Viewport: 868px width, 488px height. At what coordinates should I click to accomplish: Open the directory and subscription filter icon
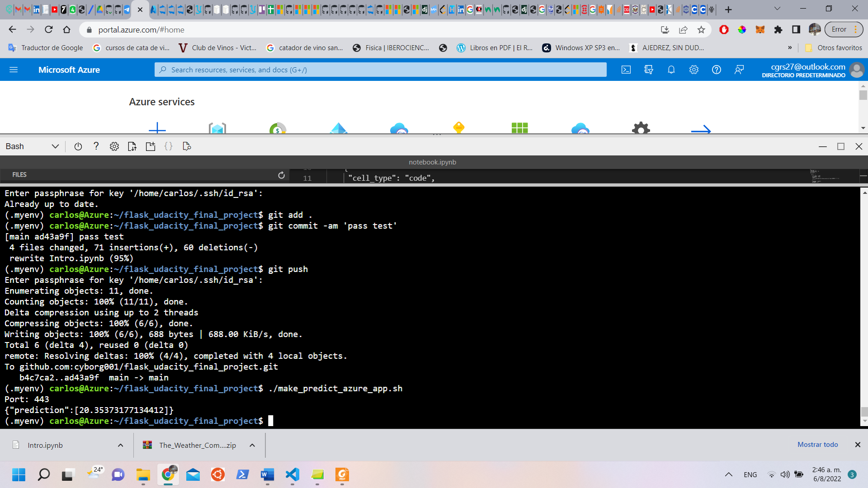tap(649, 70)
